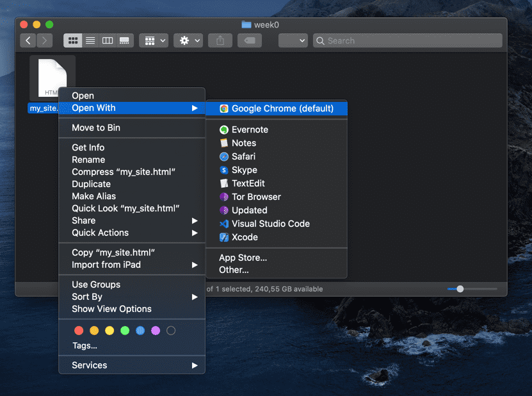Viewport: 532px width, 396px height.
Task: Open with Xcode
Action: click(277, 237)
